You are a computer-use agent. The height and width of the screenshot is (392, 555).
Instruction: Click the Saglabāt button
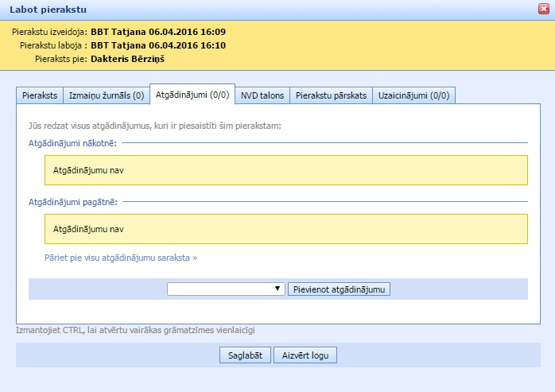coord(246,355)
